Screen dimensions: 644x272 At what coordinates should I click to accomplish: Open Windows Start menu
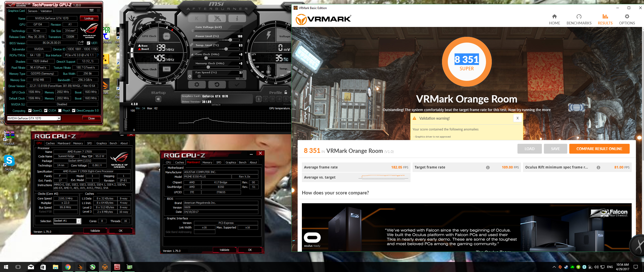[6, 267]
